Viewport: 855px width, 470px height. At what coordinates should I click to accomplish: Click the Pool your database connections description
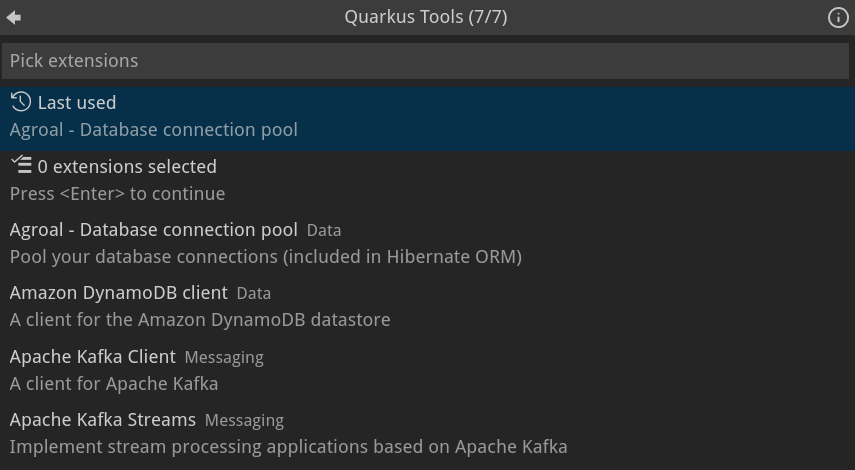coord(266,257)
